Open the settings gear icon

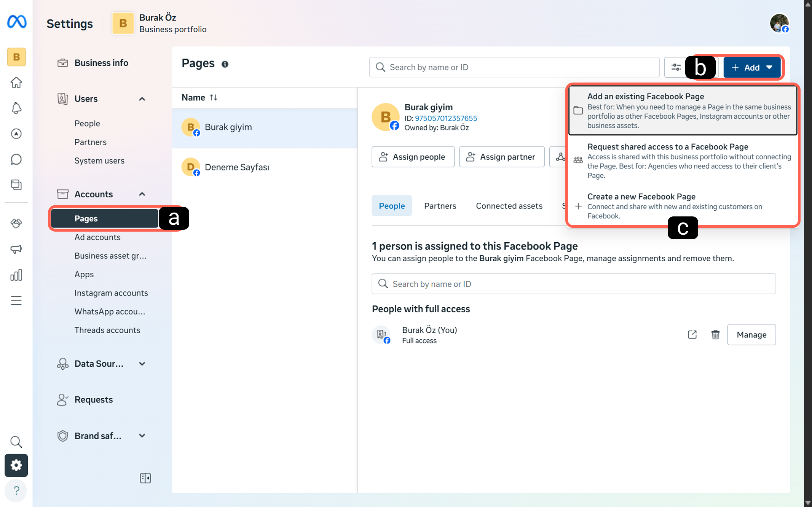pos(16,465)
